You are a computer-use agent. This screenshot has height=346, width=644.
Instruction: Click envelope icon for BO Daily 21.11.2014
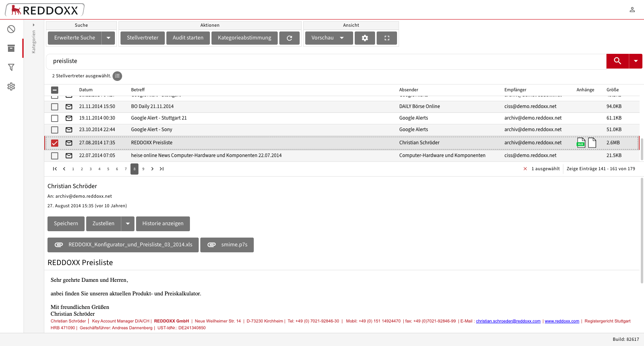tap(69, 106)
